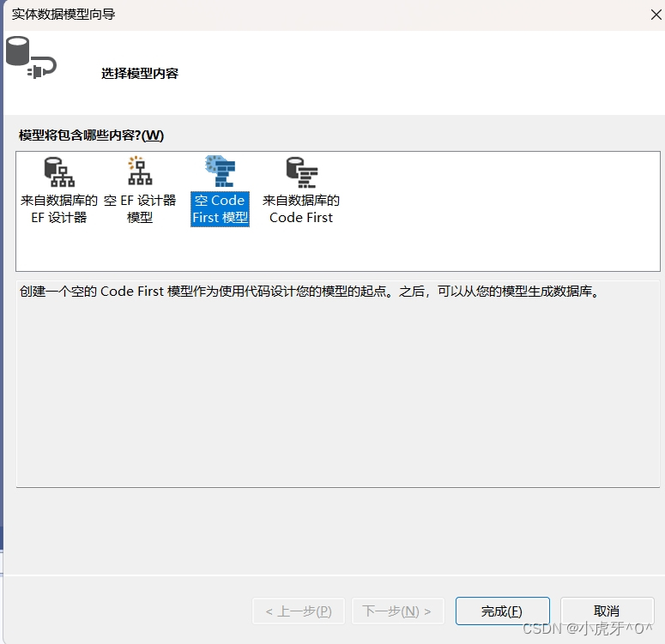Click the 来自数据库的 EF 设计器 label
665x644 pixels.
(x=59, y=208)
